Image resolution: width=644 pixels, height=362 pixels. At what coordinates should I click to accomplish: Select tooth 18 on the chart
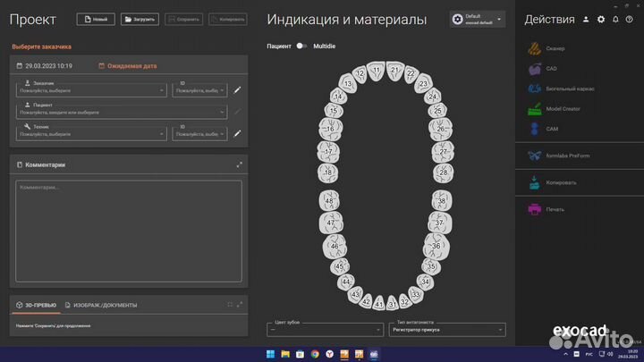coord(327,173)
